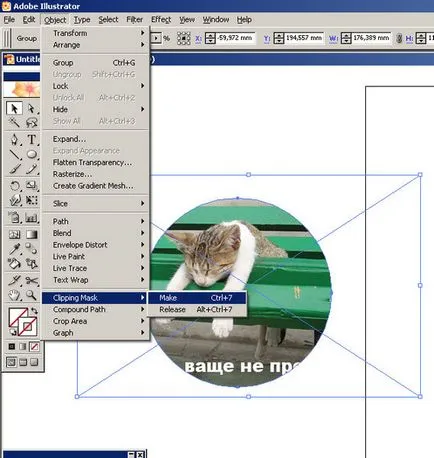
Task: Pick the Pencil tool
Action: [32, 169]
